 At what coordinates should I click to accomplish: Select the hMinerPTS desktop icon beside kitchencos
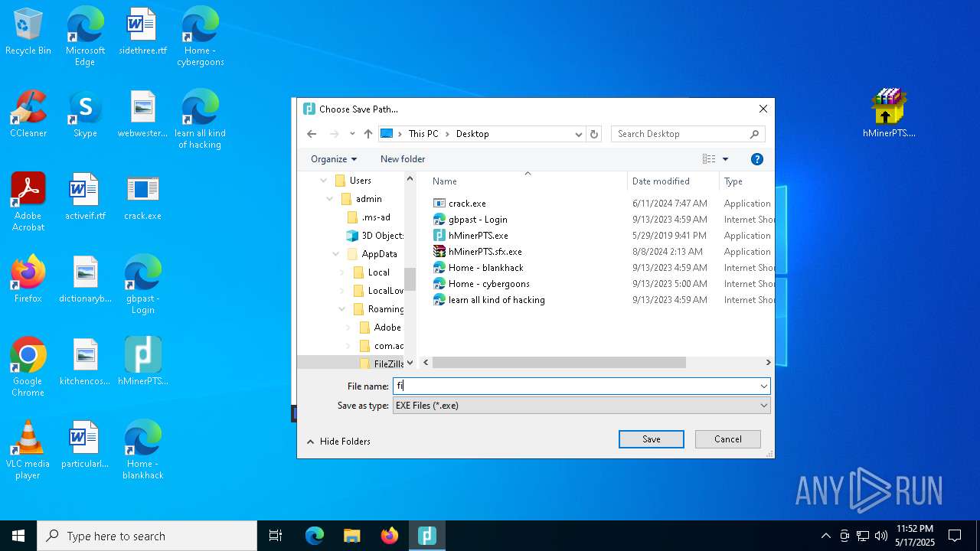(x=142, y=363)
